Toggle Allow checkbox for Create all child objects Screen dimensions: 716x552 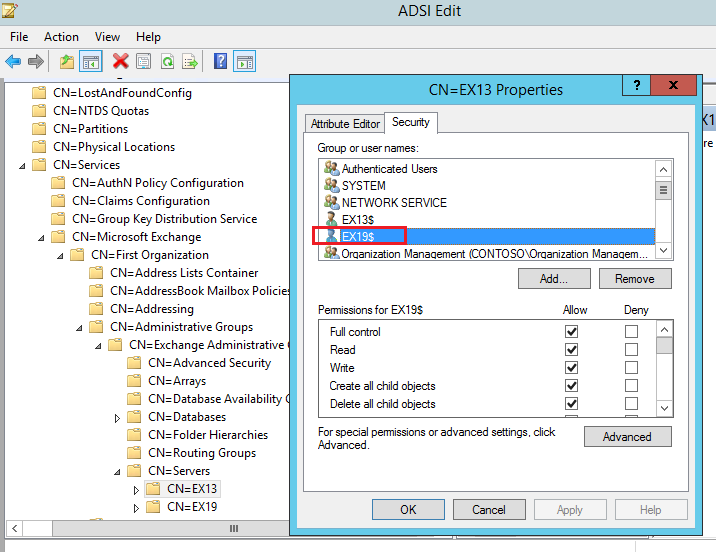coord(571,386)
